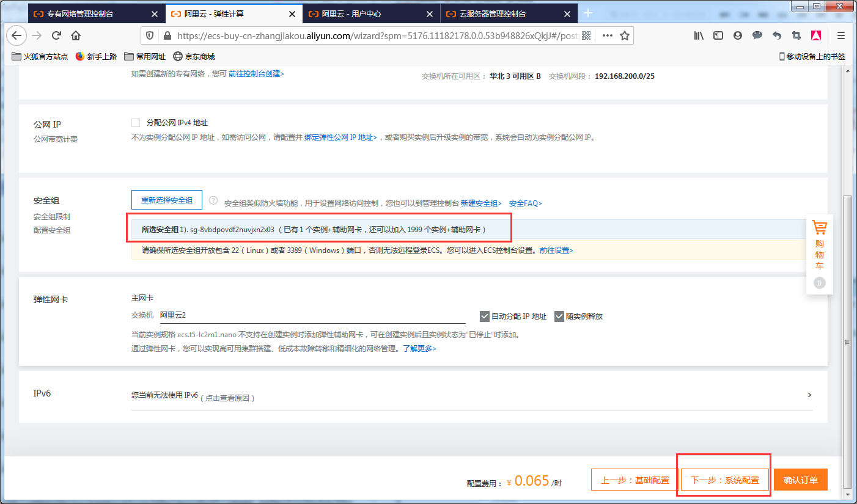The width and height of the screenshot is (857, 504).
Task: Click the WeChat chat toolbar icon
Action: [x=757, y=35]
